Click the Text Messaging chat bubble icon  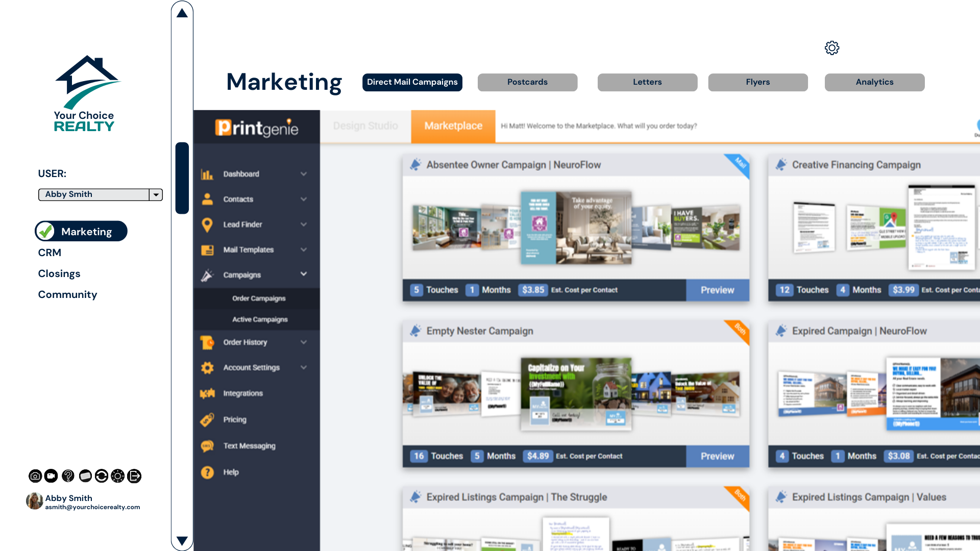coord(207,446)
